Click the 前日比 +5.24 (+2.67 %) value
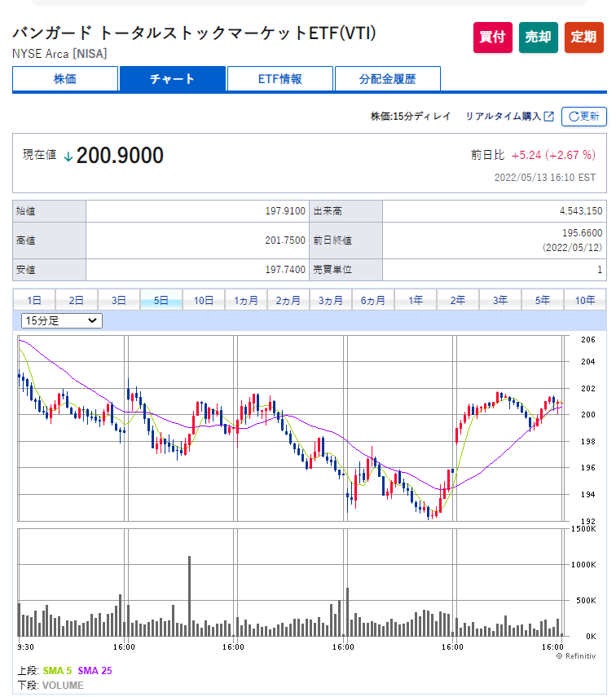The height and width of the screenshot is (697, 616). (553, 155)
